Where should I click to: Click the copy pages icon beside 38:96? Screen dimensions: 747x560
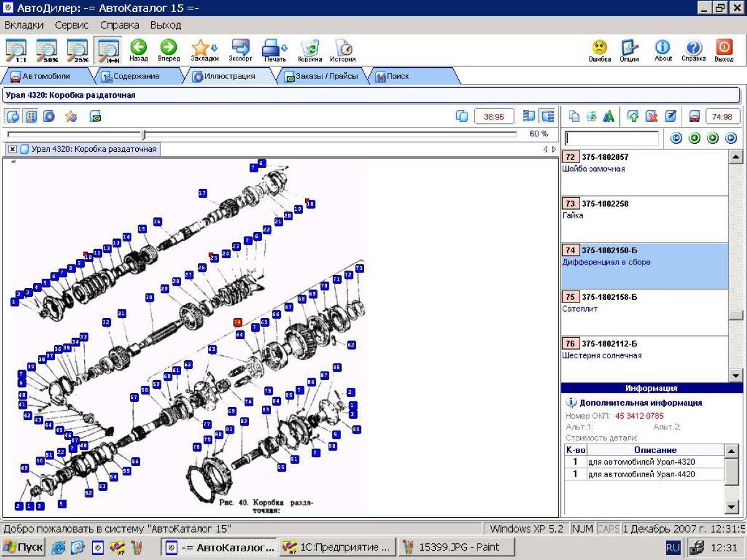(x=462, y=116)
